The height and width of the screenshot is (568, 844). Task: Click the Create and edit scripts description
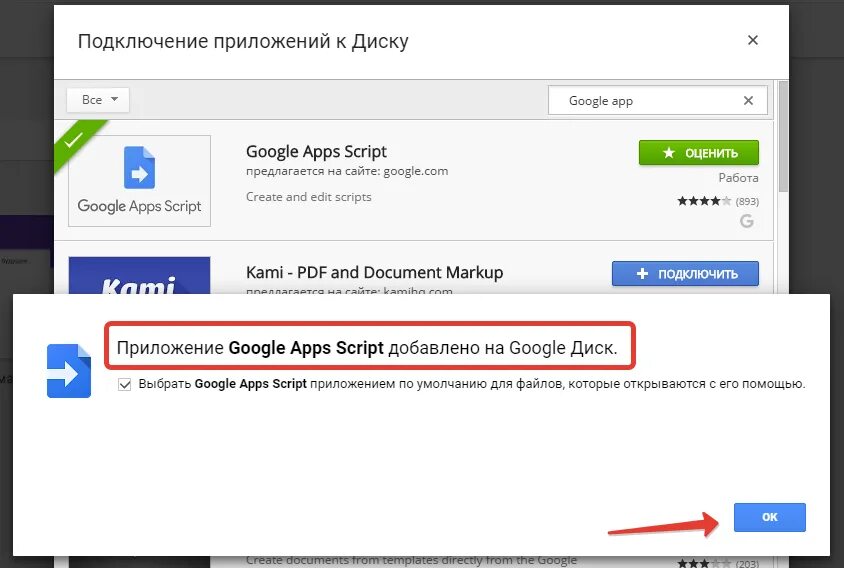[x=308, y=197]
